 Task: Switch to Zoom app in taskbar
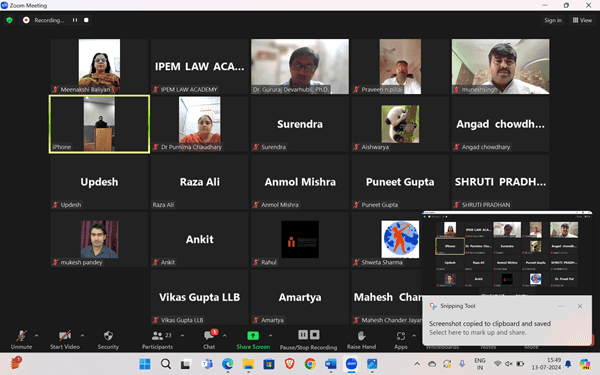click(352, 364)
